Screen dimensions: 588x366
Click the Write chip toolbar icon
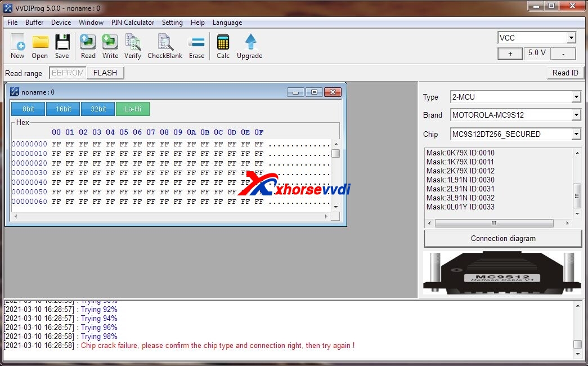(x=110, y=46)
